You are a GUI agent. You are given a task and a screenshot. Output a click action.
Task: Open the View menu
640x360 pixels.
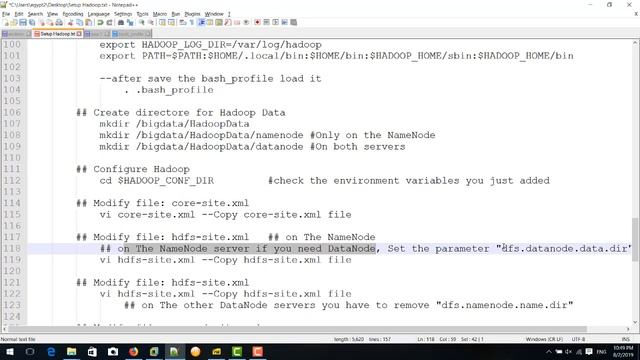coord(52,14)
